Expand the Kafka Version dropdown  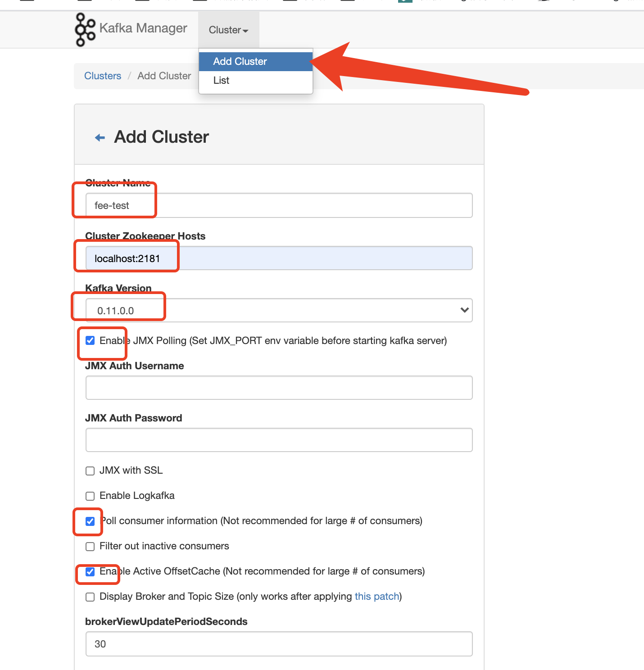click(279, 310)
